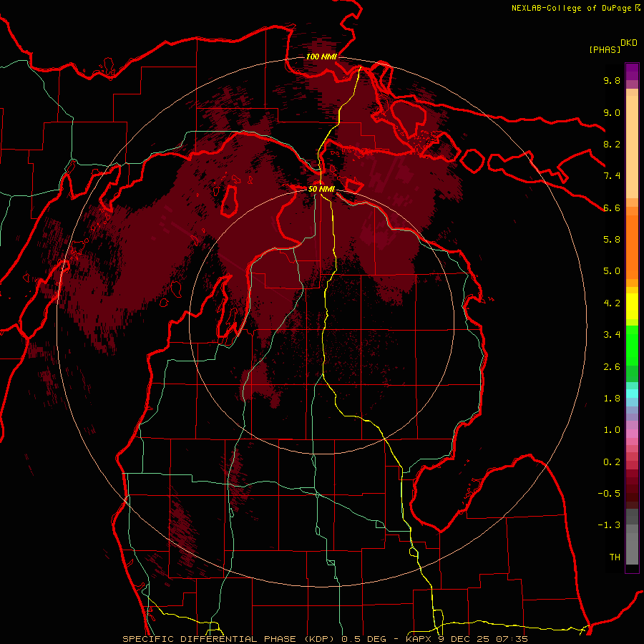
Task: Select the -1.3 scale value
Action: point(609,525)
